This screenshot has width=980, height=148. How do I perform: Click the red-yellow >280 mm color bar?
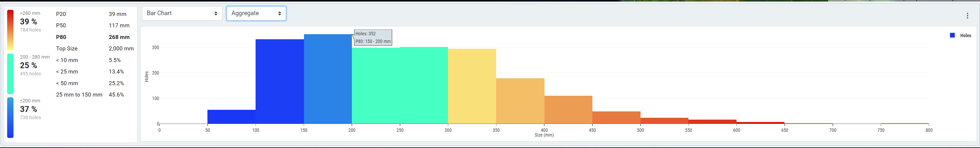point(10,30)
